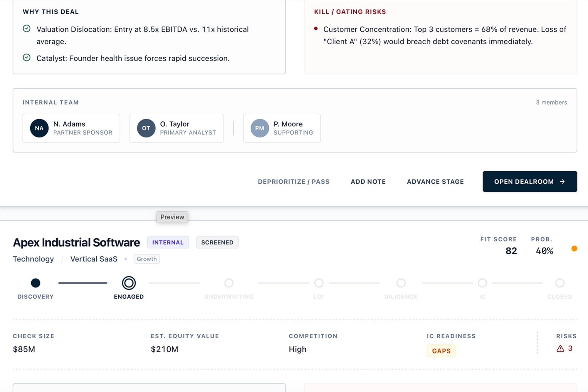588x392 pixels.
Task: Click the red risks warning triangle icon
Action: coord(560,349)
